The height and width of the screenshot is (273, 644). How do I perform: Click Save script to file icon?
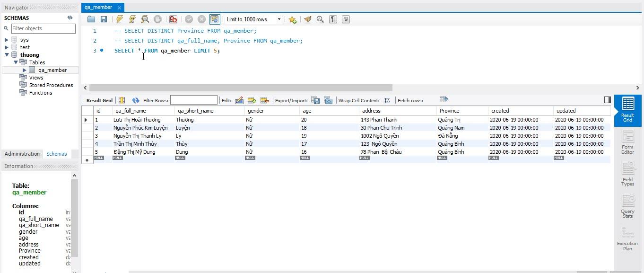tap(104, 19)
